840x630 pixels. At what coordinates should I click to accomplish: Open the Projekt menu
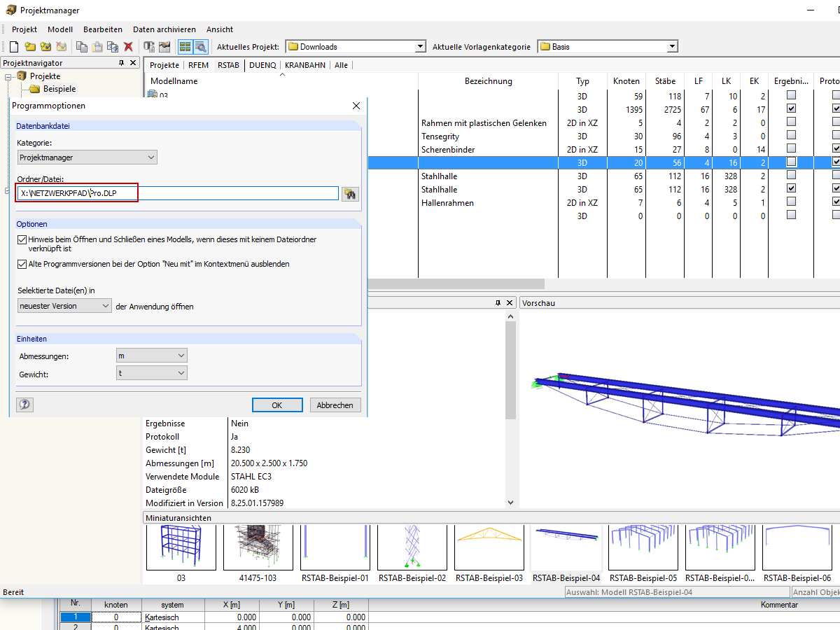click(24, 29)
